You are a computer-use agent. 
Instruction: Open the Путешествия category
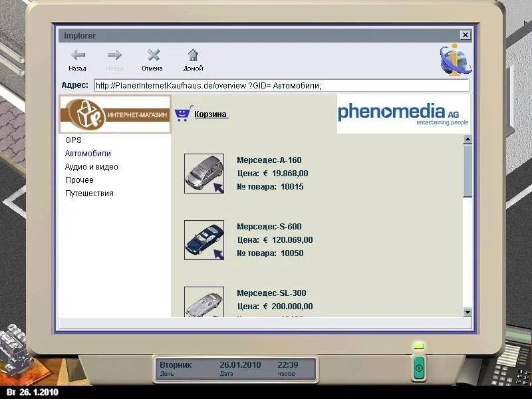coord(89,194)
